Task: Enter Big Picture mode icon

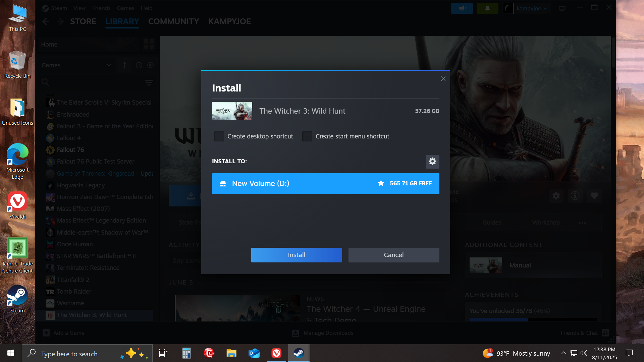Action: point(562,8)
